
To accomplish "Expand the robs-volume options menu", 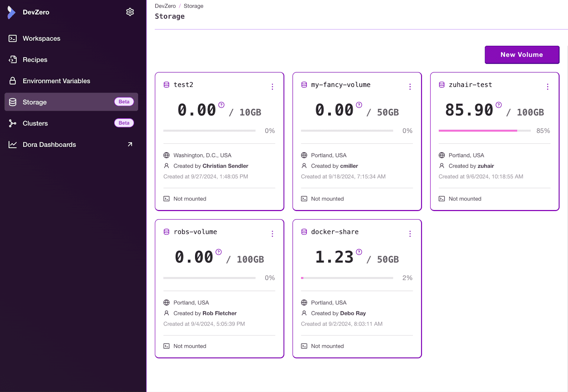I will click(x=272, y=234).
